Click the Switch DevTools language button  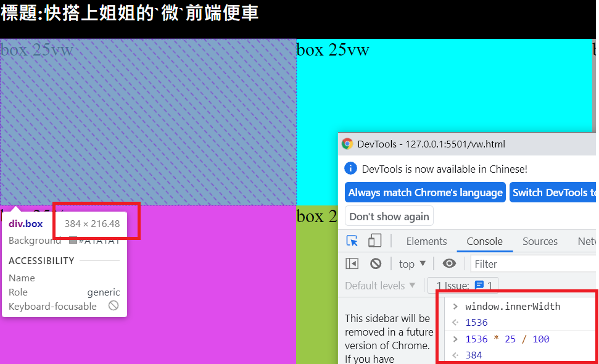point(553,192)
